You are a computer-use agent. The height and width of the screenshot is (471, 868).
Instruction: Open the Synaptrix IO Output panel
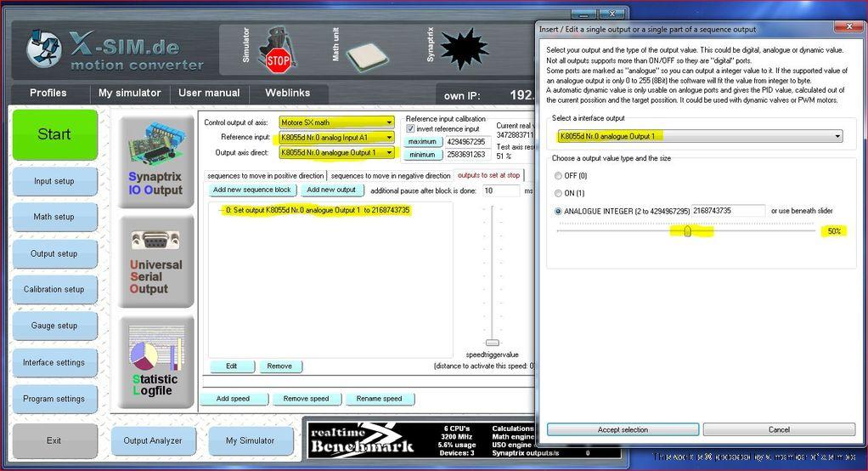coord(155,161)
